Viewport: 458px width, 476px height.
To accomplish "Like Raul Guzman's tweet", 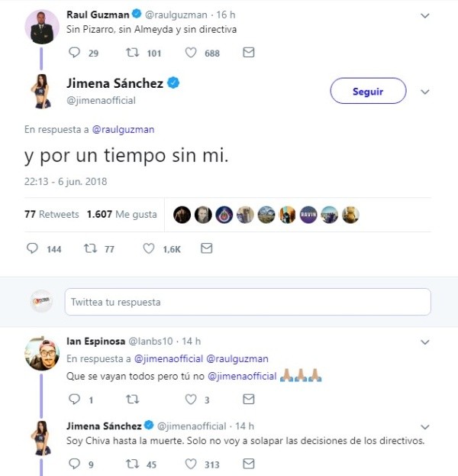I will click(x=190, y=53).
